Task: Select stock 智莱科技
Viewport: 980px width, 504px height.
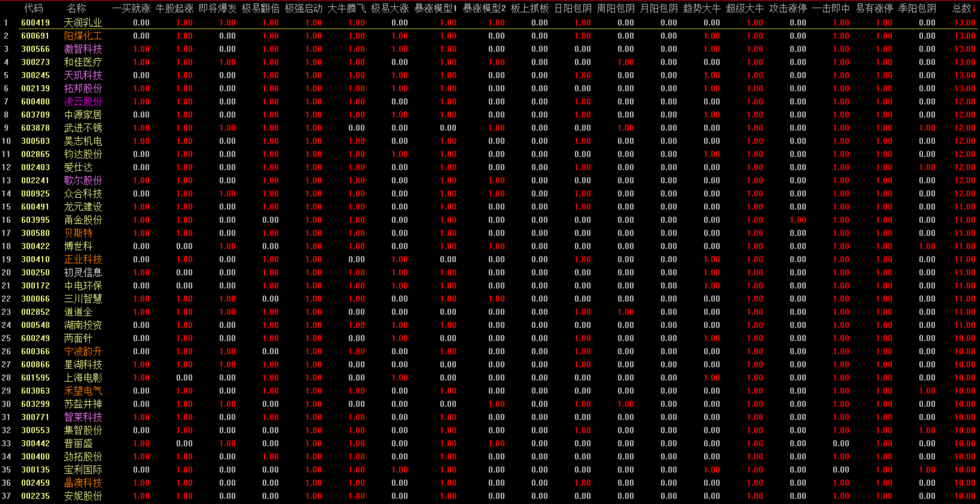Action: click(x=83, y=417)
